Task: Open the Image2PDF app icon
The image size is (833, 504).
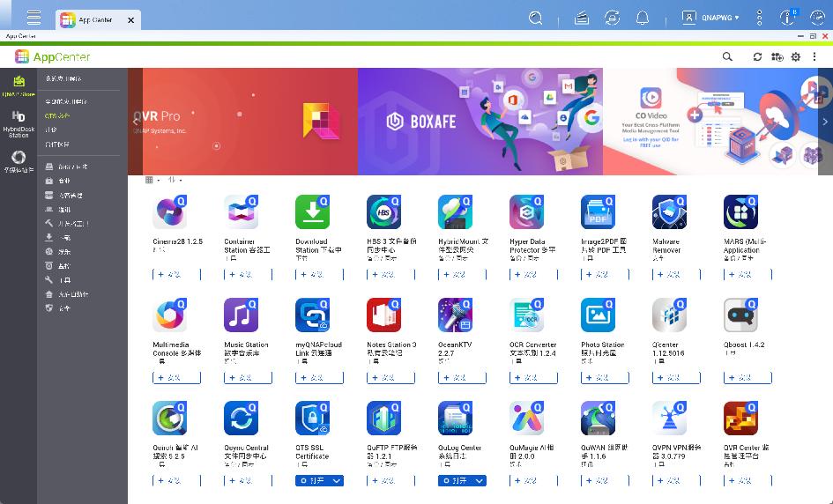Action: pyautogui.click(x=598, y=211)
